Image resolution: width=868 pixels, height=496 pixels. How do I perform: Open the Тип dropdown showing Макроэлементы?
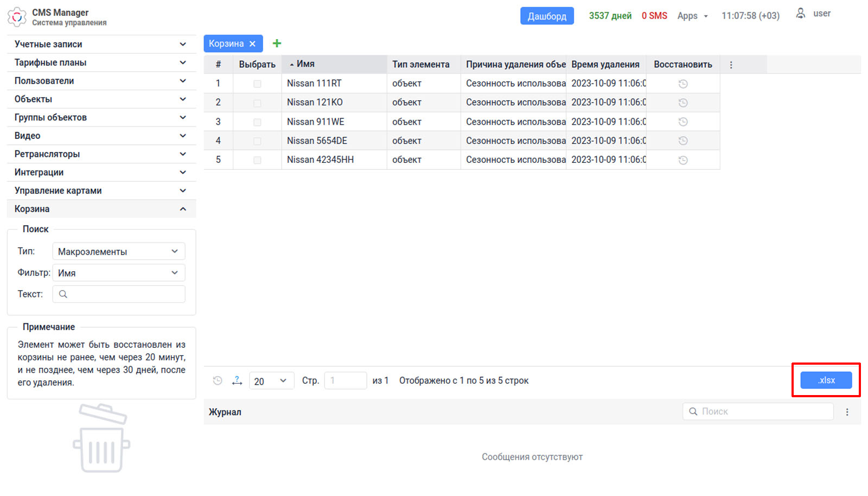(118, 251)
